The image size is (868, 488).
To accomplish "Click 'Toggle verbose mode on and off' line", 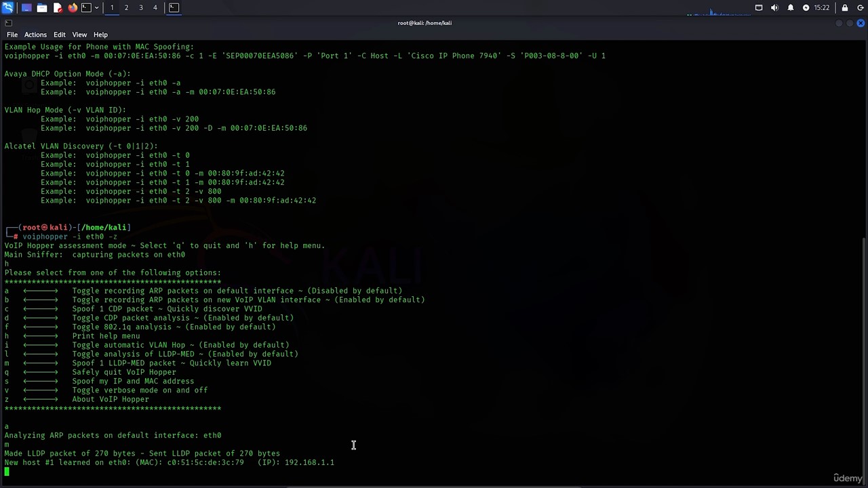I will tap(140, 390).
